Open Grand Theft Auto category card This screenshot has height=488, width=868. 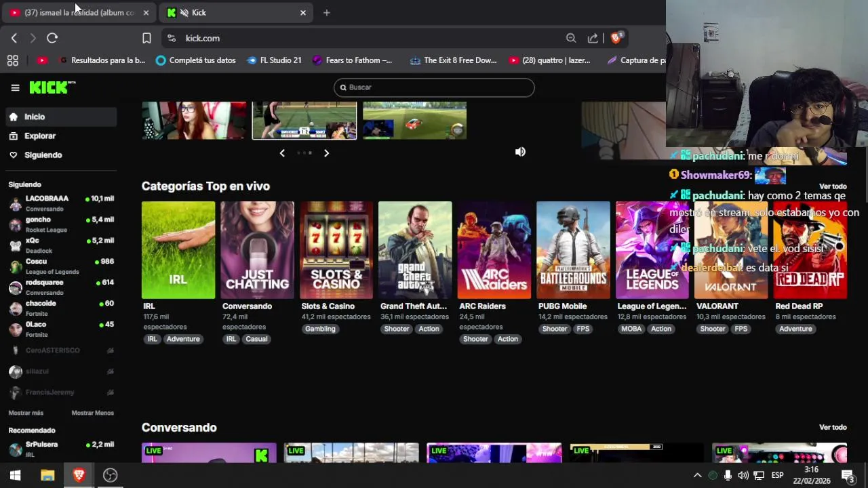(x=415, y=250)
